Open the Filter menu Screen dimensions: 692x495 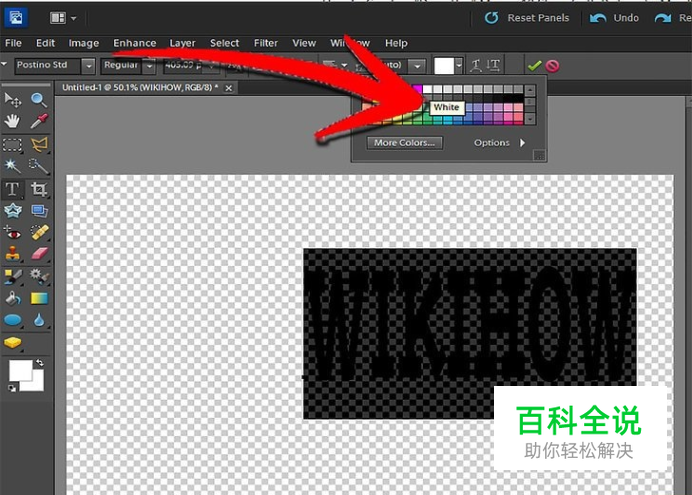click(266, 43)
